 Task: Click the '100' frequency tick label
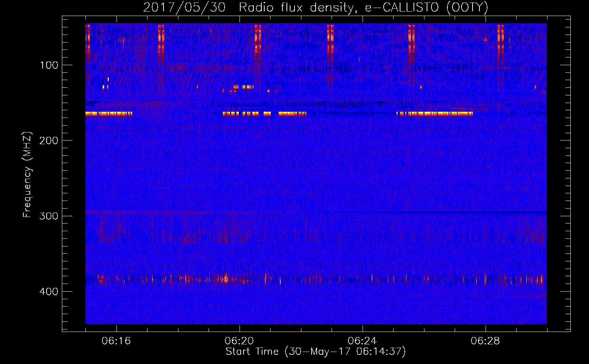pos(49,65)
